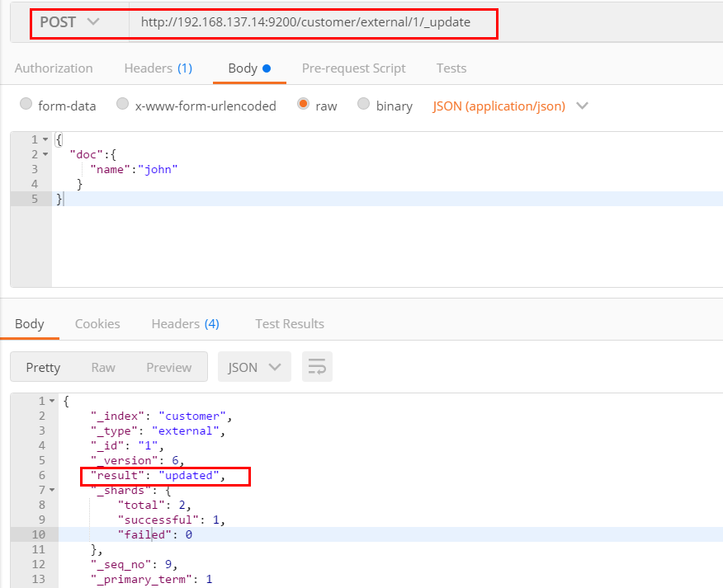Click the "name":"john" line in editor

134,170
